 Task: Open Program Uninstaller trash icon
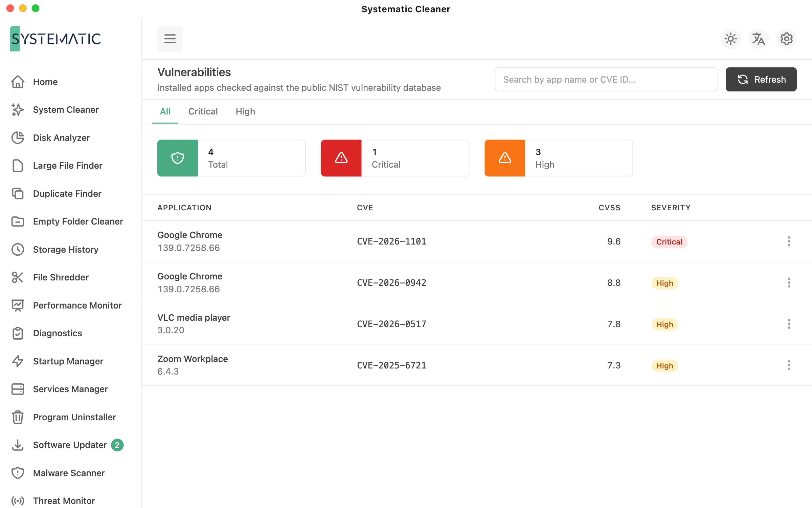[x=18, y=417]
